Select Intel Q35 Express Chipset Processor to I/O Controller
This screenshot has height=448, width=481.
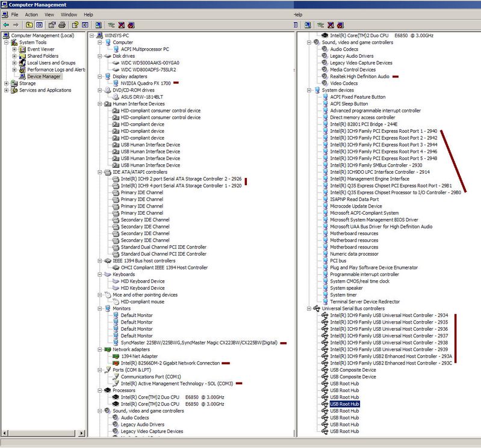(396, 192)
